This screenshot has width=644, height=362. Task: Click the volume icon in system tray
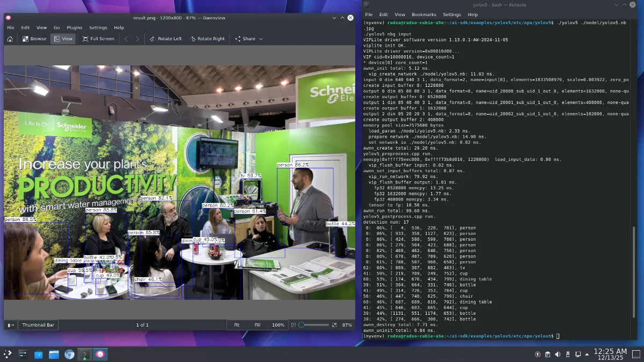[558, 354]
